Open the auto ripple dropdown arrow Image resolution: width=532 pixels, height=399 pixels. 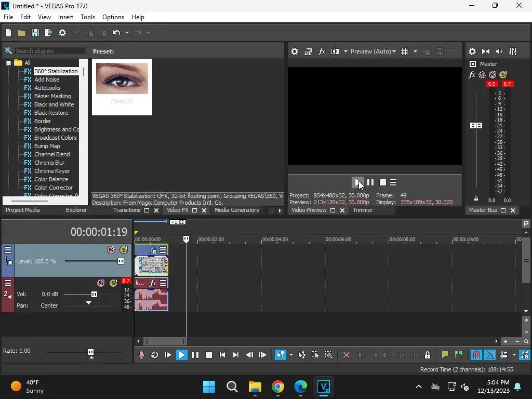click(x=514, y=355)
